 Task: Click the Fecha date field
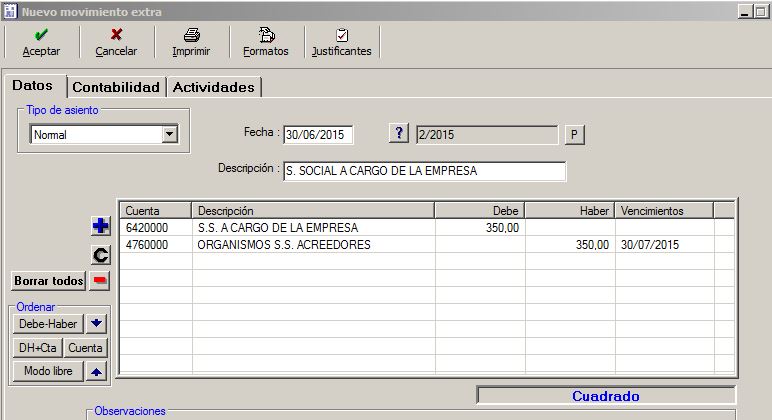click(x=318, y=135)
